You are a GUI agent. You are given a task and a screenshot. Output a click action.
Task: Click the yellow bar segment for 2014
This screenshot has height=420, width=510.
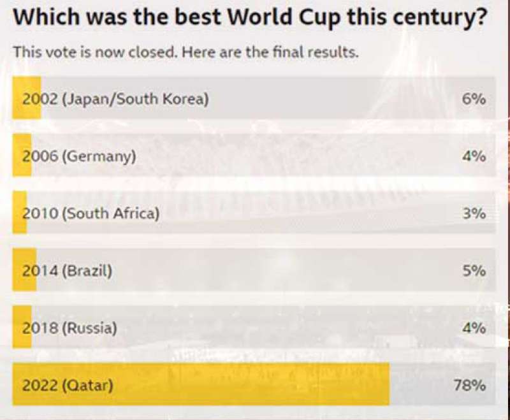(x=24, y=270)
